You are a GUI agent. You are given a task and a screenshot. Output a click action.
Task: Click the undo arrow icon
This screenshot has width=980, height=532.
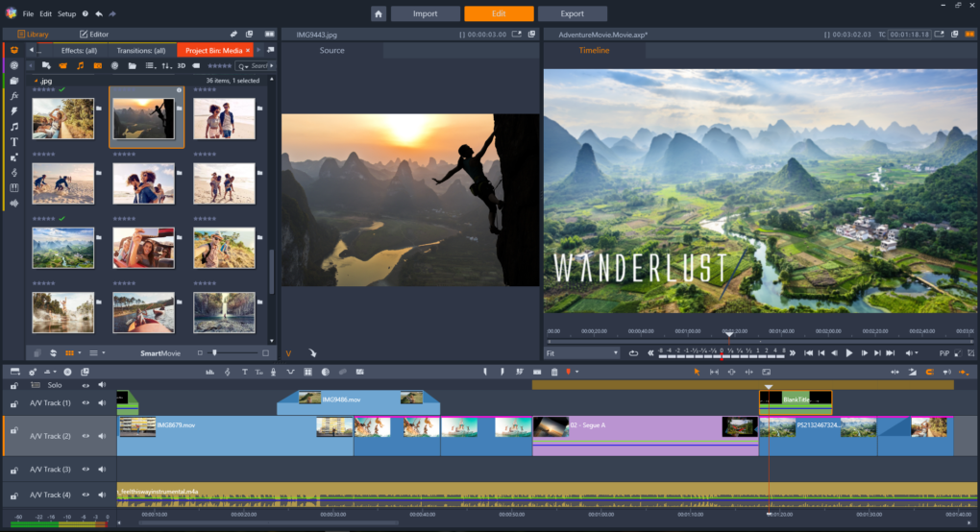coord(98,14)
